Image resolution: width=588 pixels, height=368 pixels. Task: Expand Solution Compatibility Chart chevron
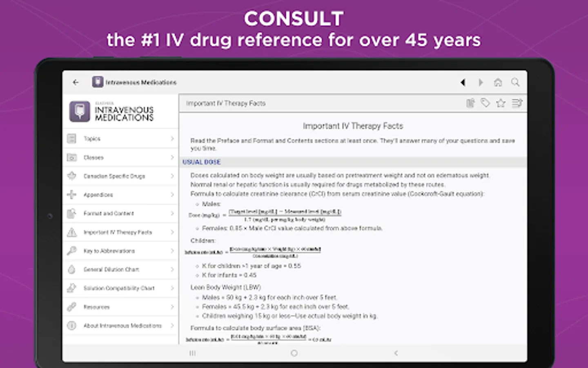click(172, 288)
